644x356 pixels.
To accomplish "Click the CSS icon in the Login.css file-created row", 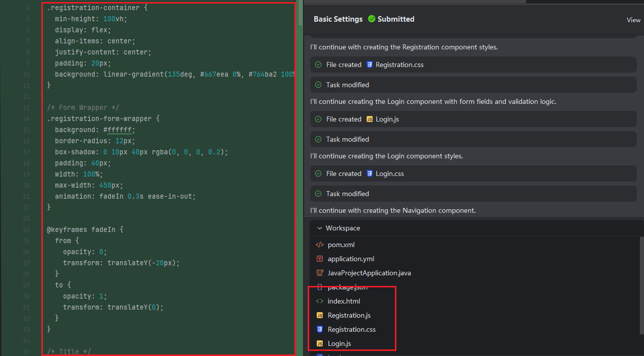I will pos(370,173).
